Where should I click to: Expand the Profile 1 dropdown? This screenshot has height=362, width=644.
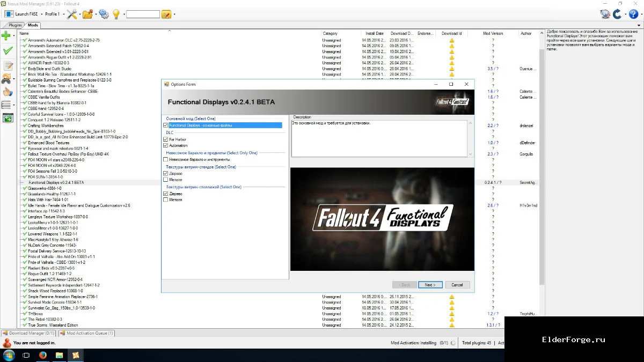point(63,14)
